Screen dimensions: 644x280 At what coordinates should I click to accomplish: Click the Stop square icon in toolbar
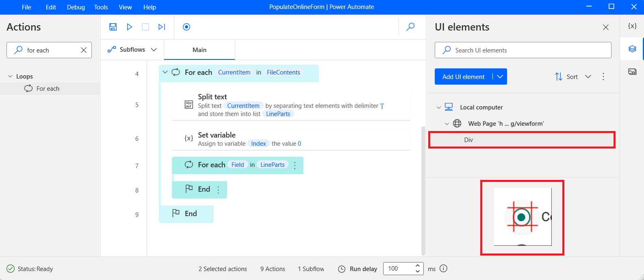point(145,27)
